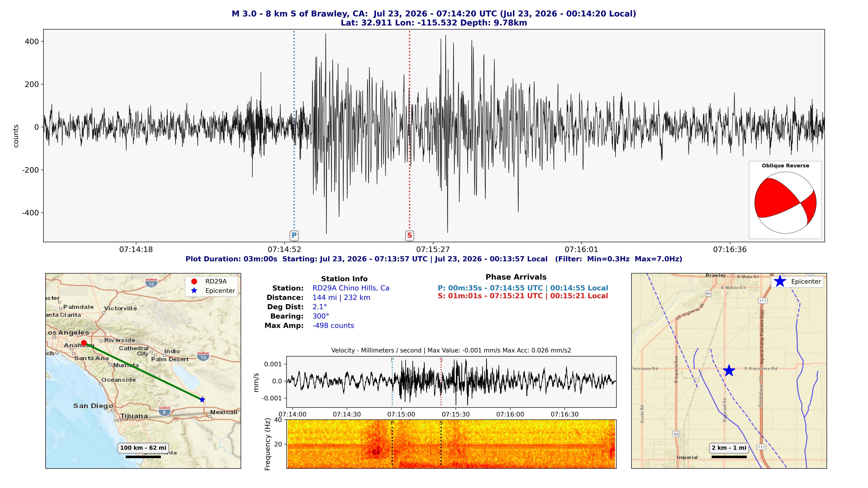Click the RD29A Chino Hills, Ca station text
Image resolution: width=868 pixels, height=488 pixels.
(351, 288)
